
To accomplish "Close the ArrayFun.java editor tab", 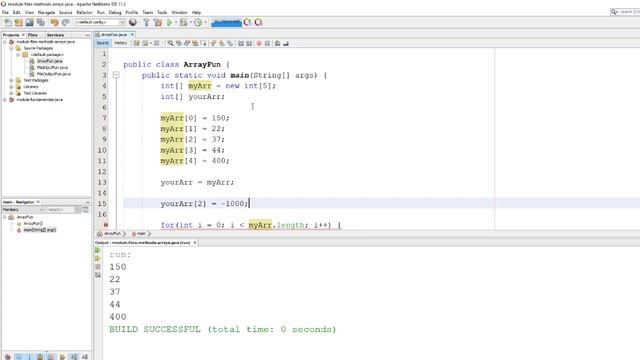I will (132, 35).
